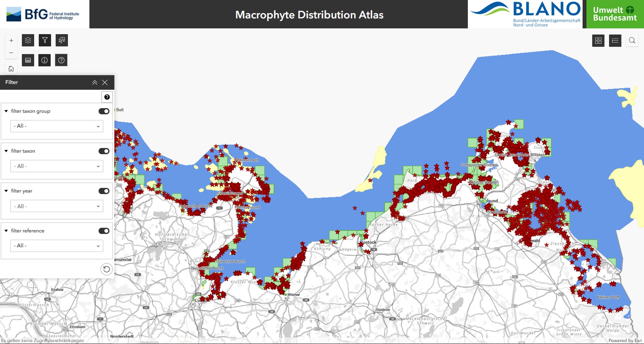Open the basemap gallery grid icon
Viewport: 644px width, 344px height.
[598, 41]
